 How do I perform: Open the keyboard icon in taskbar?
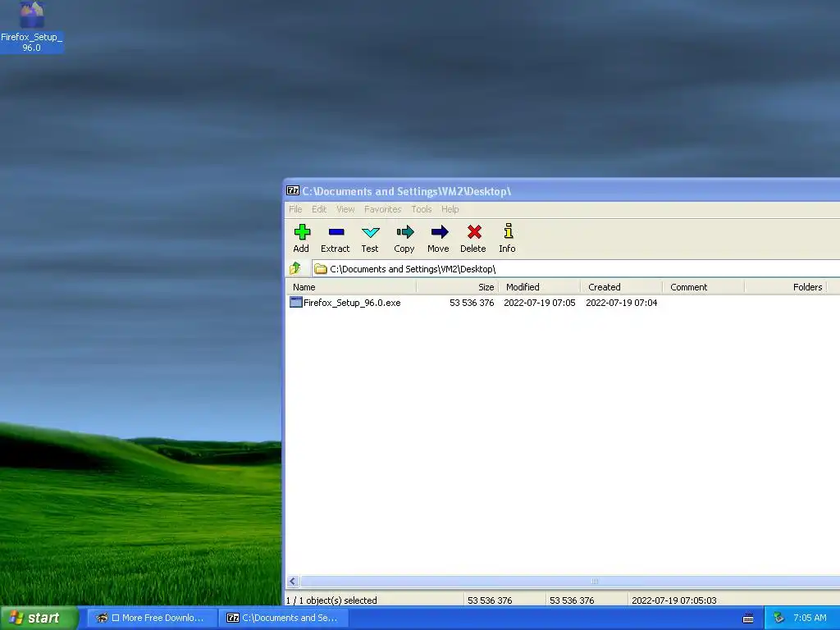point(748,619)
